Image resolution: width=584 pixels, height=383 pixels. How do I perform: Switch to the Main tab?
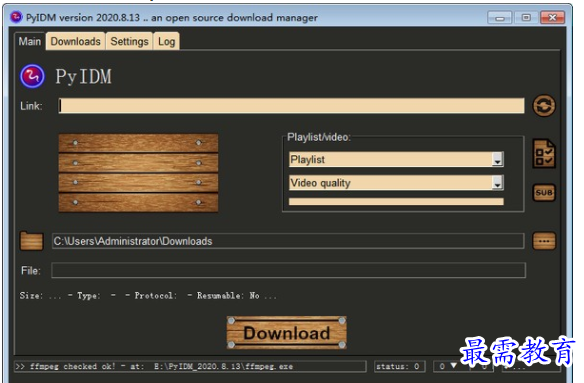(x=29, y=41)
